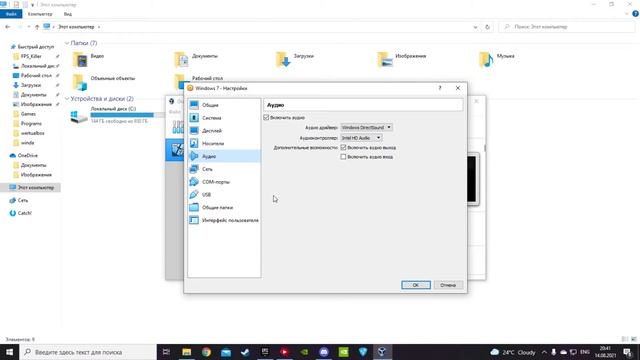Open Task View on the taskbar

coord(166,352)
